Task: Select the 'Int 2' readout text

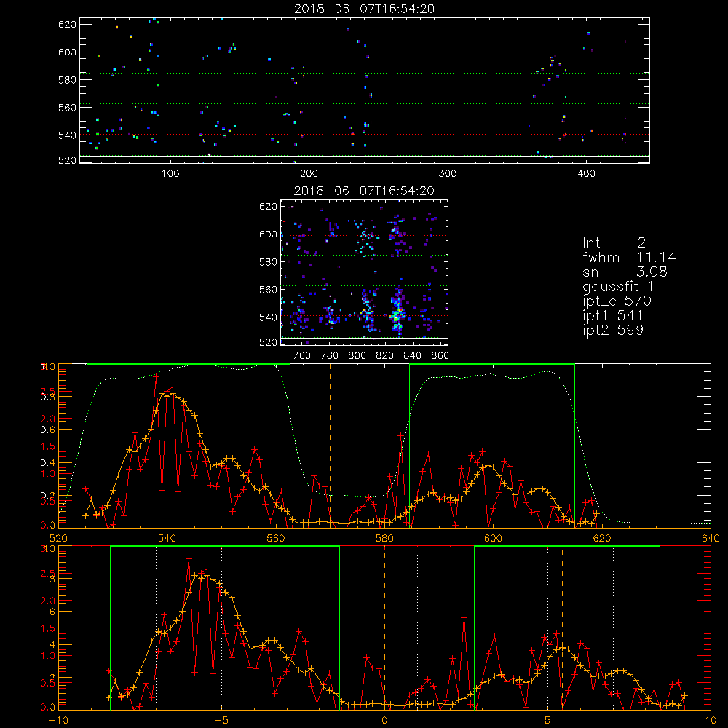Action: coord(614,243)
